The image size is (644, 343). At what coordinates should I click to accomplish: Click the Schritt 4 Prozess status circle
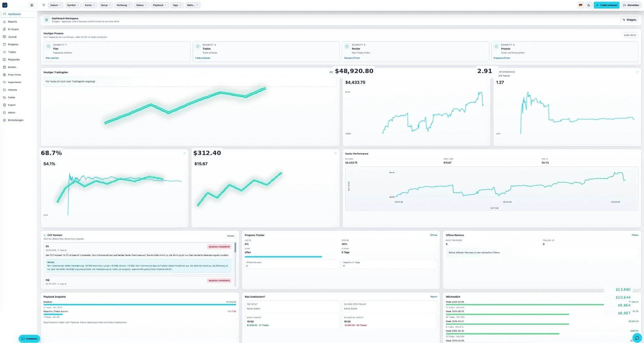pyautogui.click(x=496, y=46)
